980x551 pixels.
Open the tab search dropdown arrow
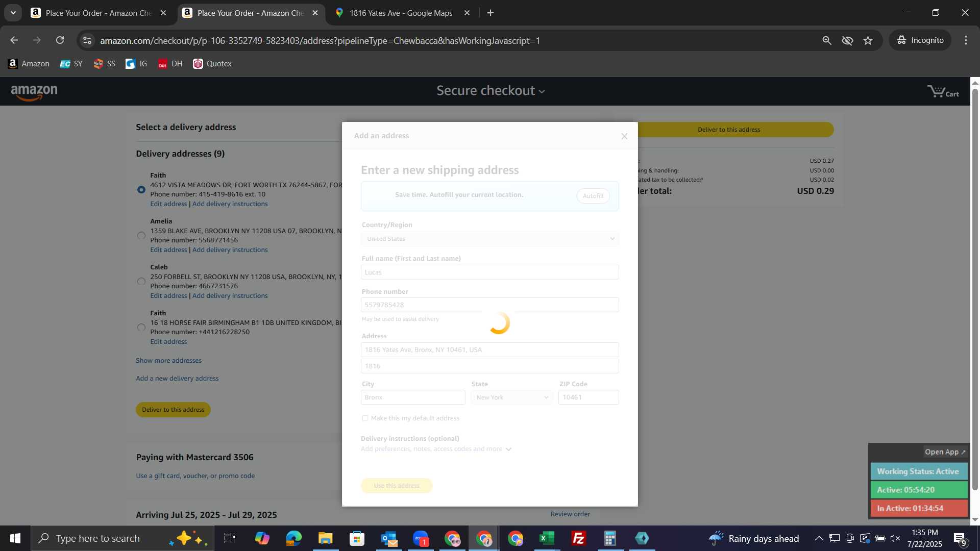click(13, 13)
